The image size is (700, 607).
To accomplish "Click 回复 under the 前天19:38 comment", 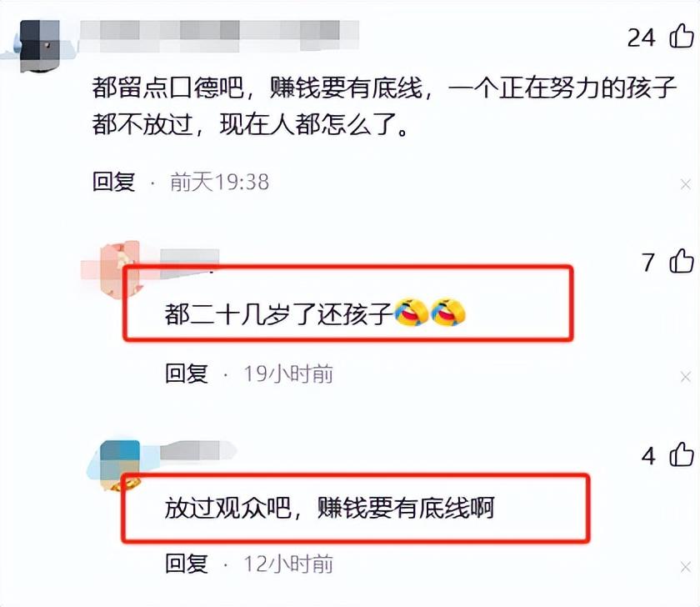I will click(114, 182).
